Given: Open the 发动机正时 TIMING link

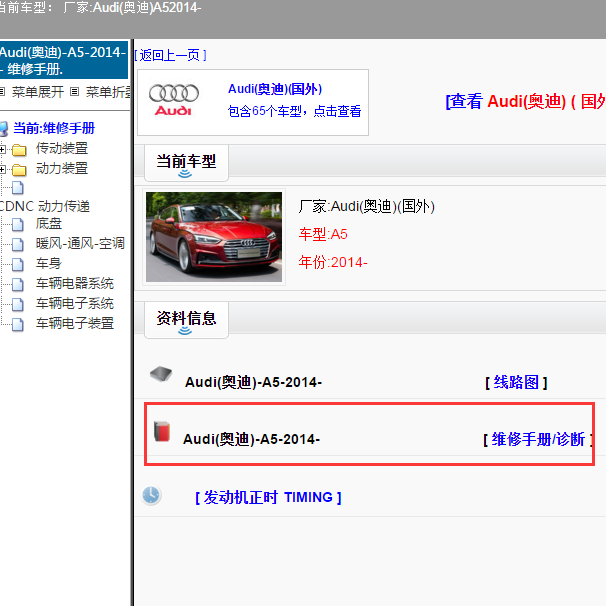Looking at the screenshot, I should 268,497.
